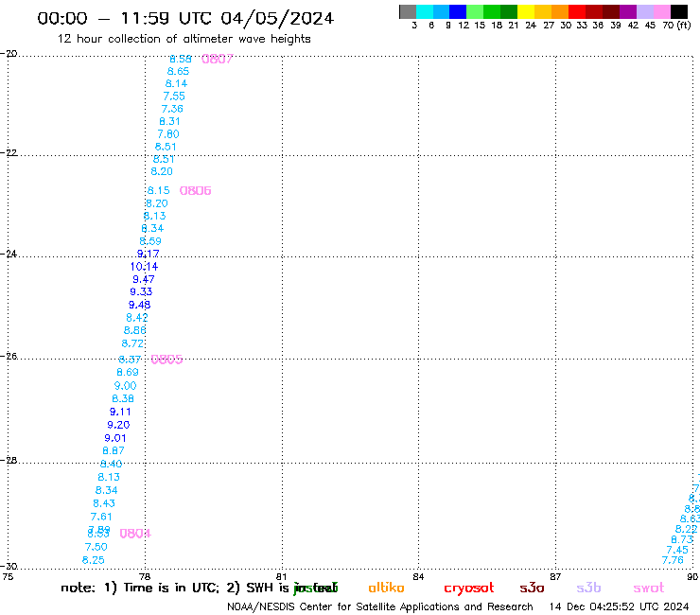
Task: Click the wave height value 7.36
Action: (172, 109)
